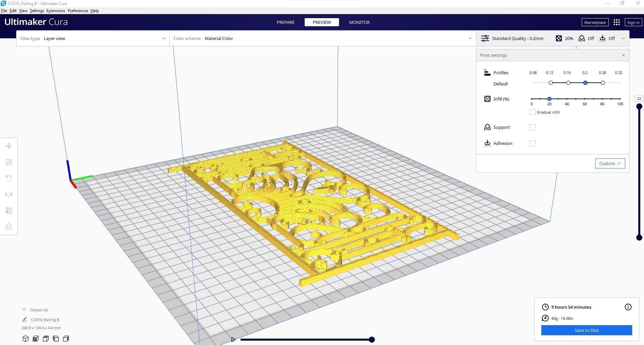Select the Support Blocker tool
Image resolution: width=644 pixels, height=345 pixels.
click(x=9, y=227)
